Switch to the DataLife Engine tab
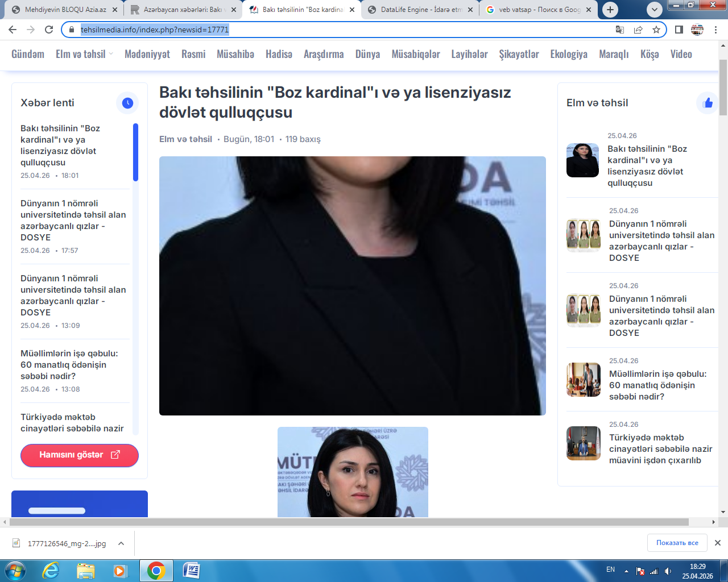 point(420,10)
